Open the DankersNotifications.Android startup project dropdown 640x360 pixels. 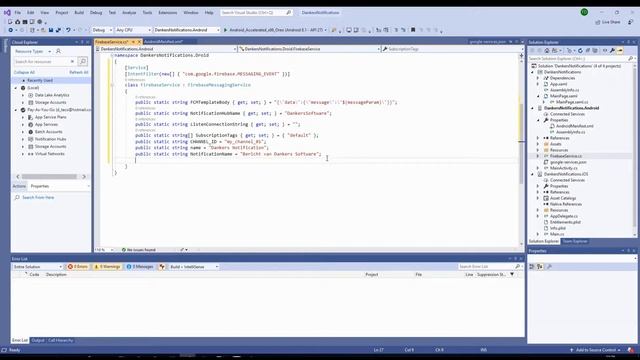tap(187, 30)
